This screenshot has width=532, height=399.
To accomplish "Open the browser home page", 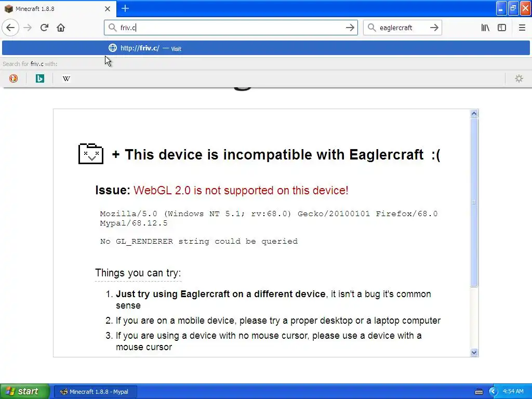I will (x=61, y=28).
